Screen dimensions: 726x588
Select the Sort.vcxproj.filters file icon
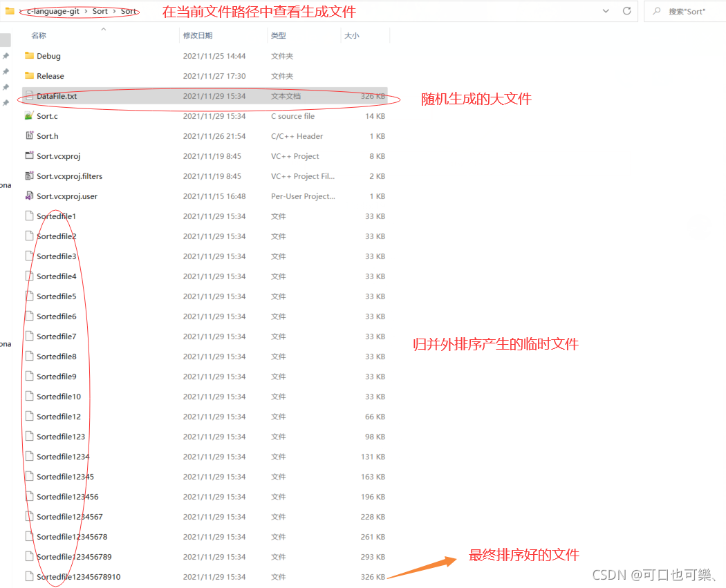tap(29, 176)
